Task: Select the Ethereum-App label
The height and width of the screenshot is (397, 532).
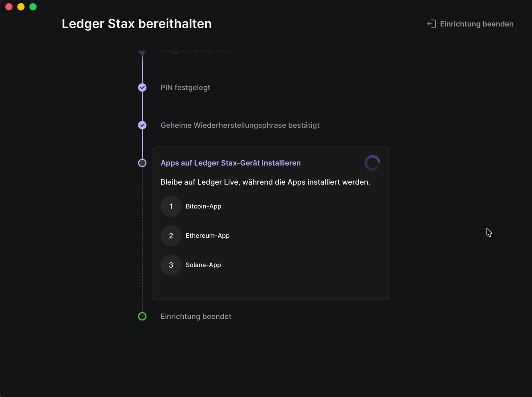Action: coord(207,236)
